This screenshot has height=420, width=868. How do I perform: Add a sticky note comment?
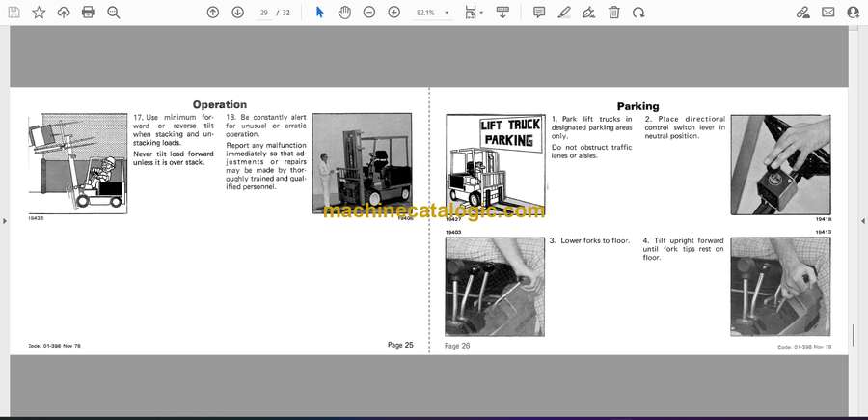539,13
